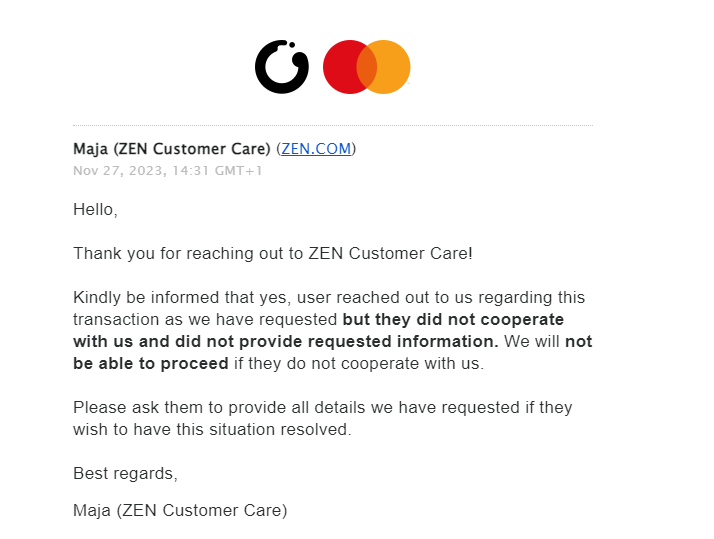
Task: Click bold text "but they did not cooperate"
Action: click(453, 320)
